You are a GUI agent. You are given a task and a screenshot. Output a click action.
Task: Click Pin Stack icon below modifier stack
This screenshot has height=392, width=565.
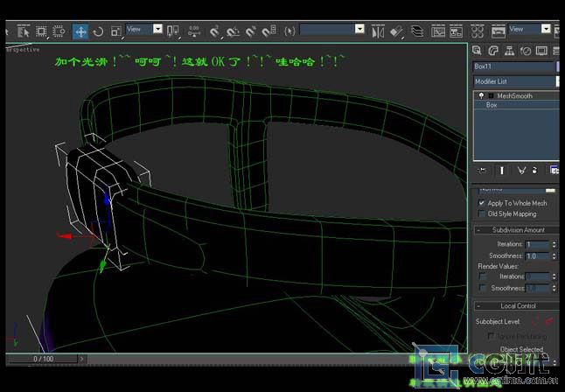coord(482,170)
